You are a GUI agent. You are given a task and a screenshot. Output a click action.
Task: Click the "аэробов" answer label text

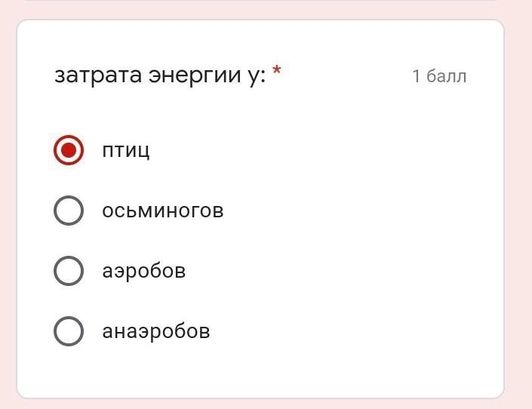[x=144, y=271]
